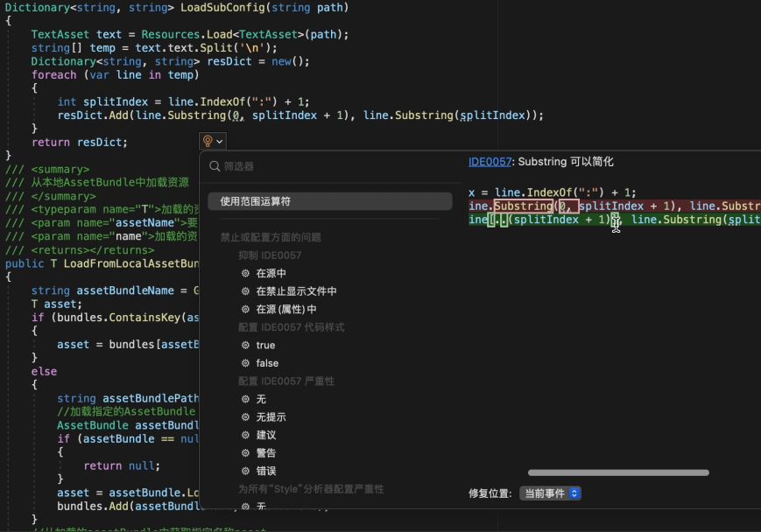Focus the 筛选器 filter input field

pos(333,166)
